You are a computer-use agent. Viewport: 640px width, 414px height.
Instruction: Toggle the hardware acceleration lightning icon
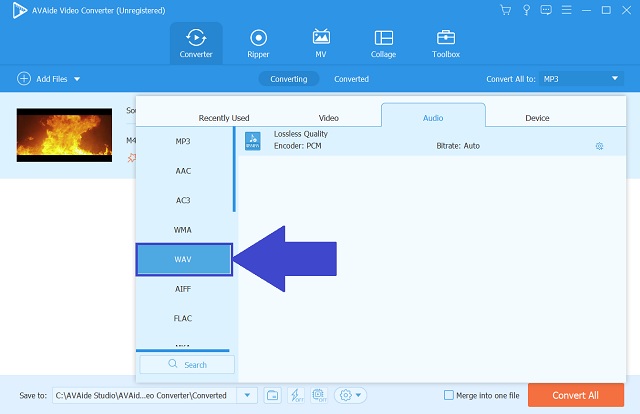296,395
